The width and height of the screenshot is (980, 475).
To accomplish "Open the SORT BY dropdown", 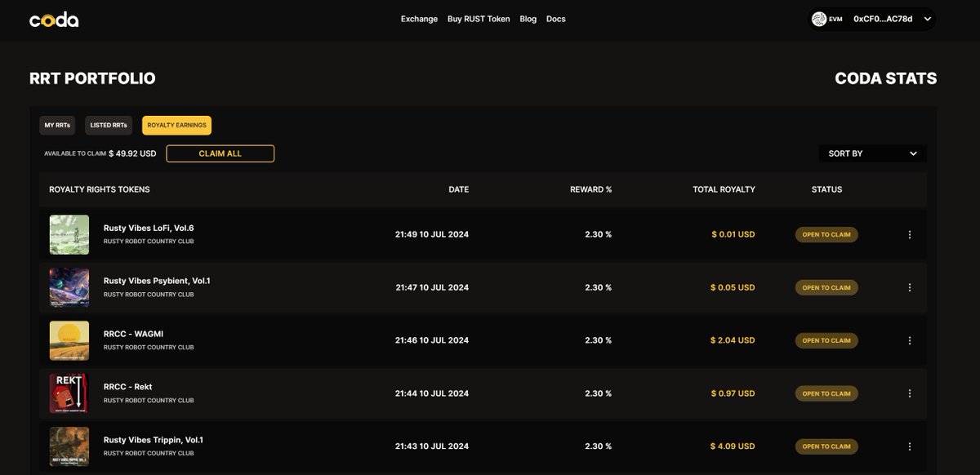I will click(872, 153).
